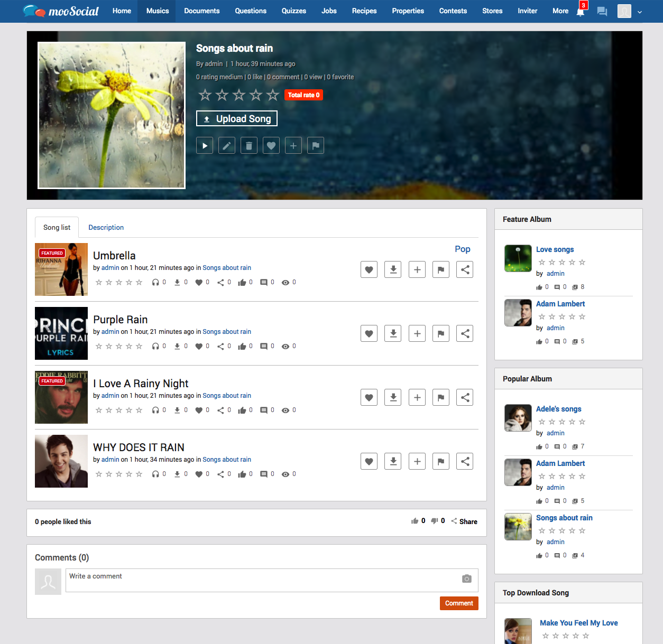Switch to the Description tab
This screenshot has height=644, width=663.
(x=106, y=227)
